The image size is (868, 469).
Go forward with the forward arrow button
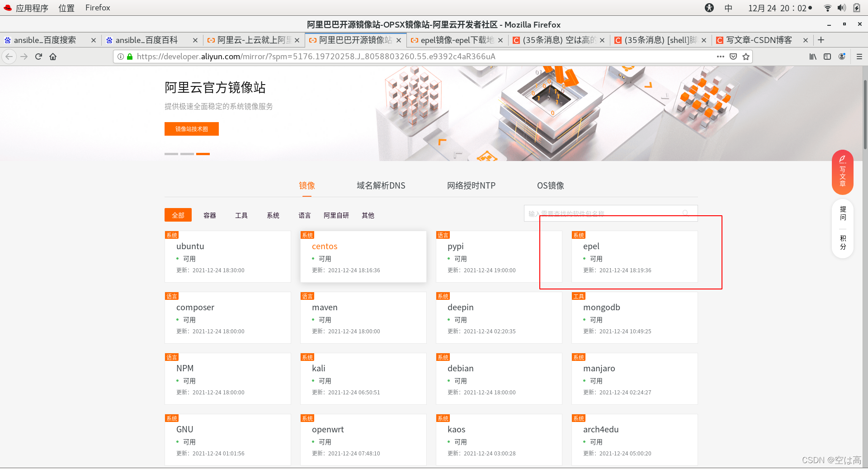24,57
